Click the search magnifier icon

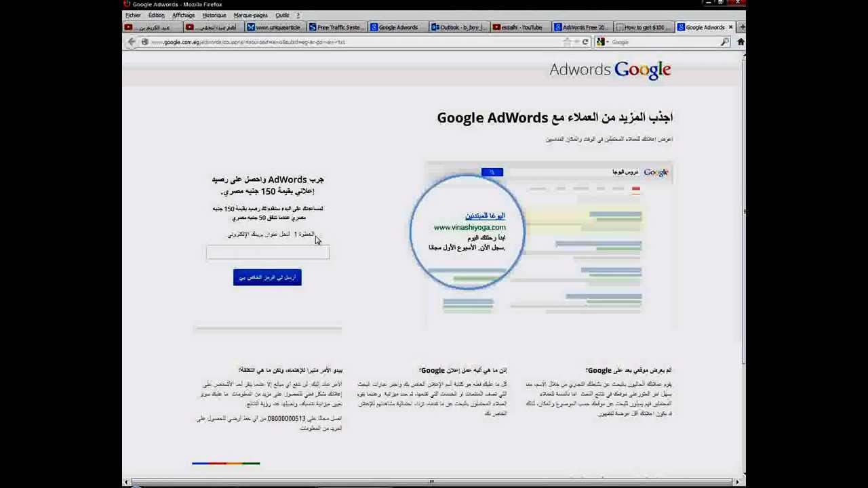725,42
